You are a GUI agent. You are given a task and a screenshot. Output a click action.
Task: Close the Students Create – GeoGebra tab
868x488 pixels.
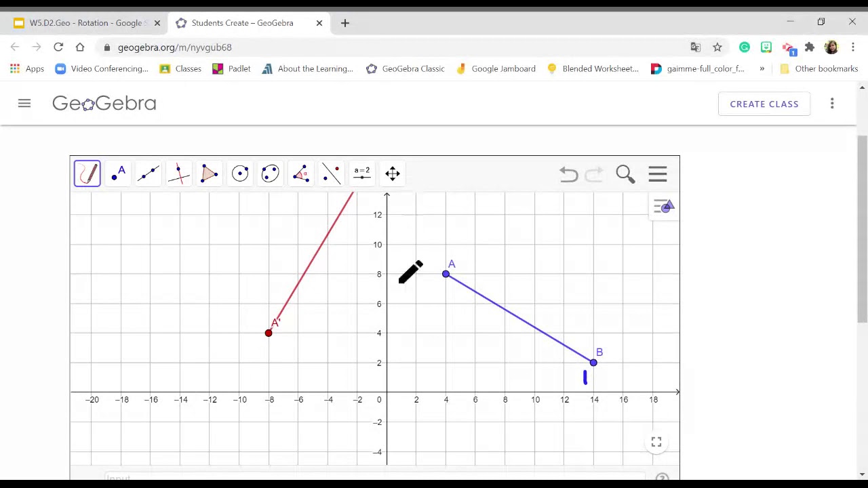tap(319, 23)
